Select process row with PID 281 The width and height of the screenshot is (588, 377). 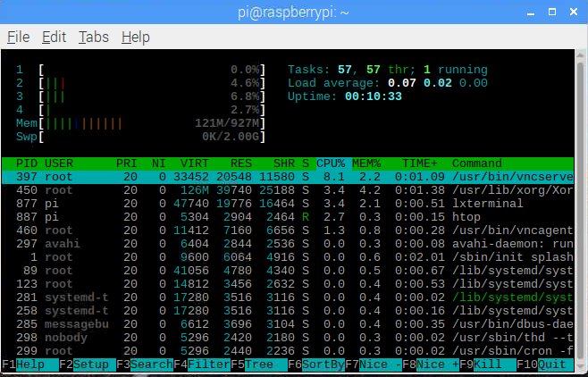pos(288,297)
